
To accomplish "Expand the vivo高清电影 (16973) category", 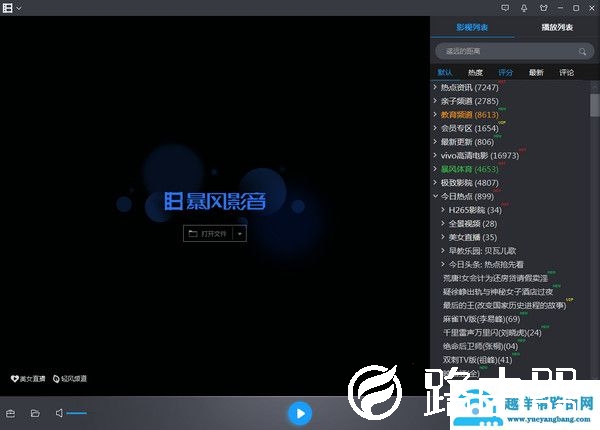I will click(435, 155).
